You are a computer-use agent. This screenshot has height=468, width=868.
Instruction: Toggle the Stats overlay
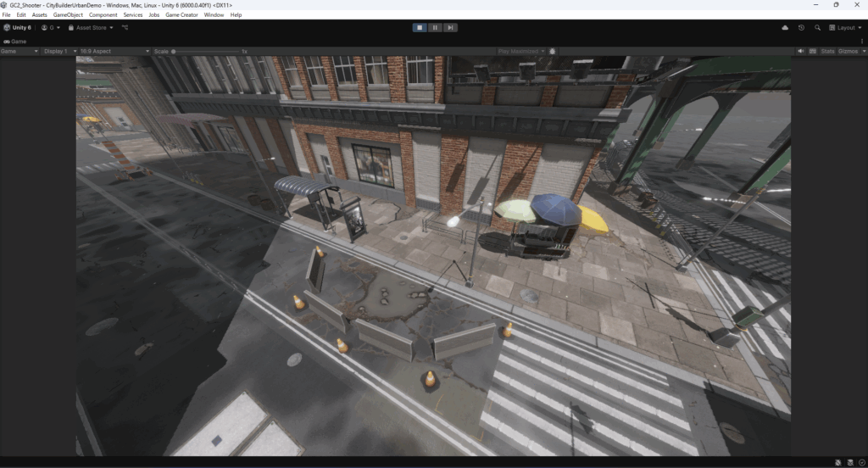click(827, 51)
